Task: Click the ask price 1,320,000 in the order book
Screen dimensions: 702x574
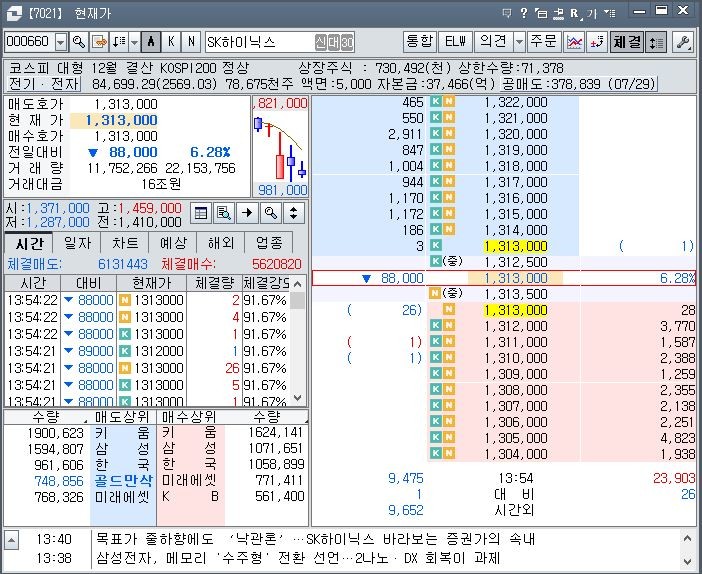Action: pos(515,134)
